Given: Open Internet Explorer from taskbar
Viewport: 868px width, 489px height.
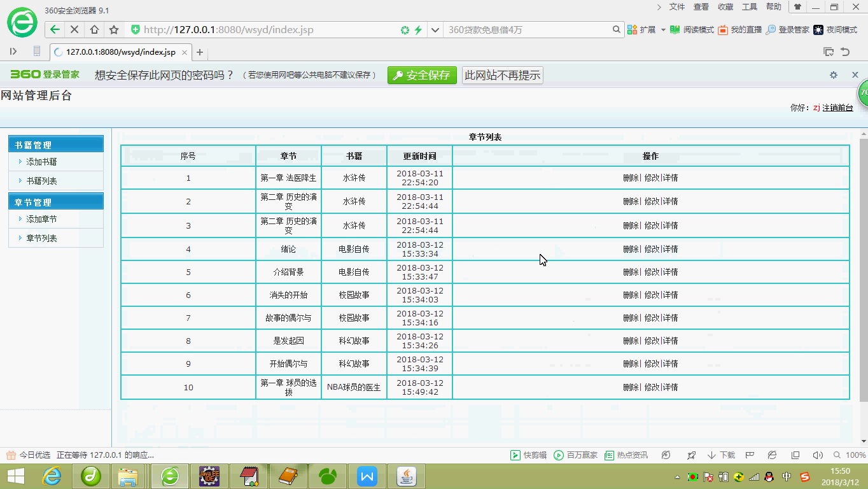Looking at the screenshot, I should [x=52, y=476].
